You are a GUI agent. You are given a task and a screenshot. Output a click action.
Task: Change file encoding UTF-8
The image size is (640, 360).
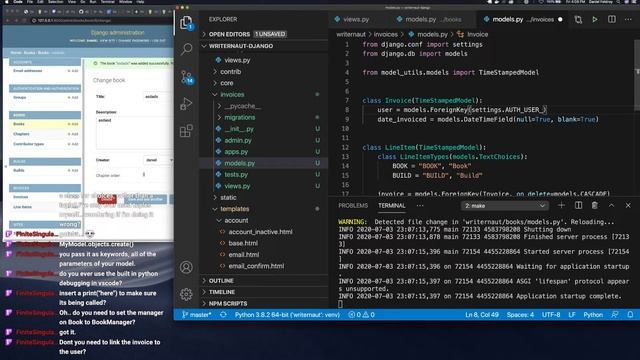click(x=551, y=315)
